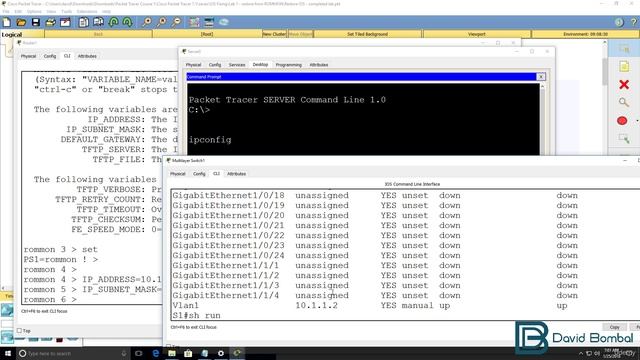
Task: Click inside the Switch CLI at S1#sh run
Action: [x=196, y=316]
